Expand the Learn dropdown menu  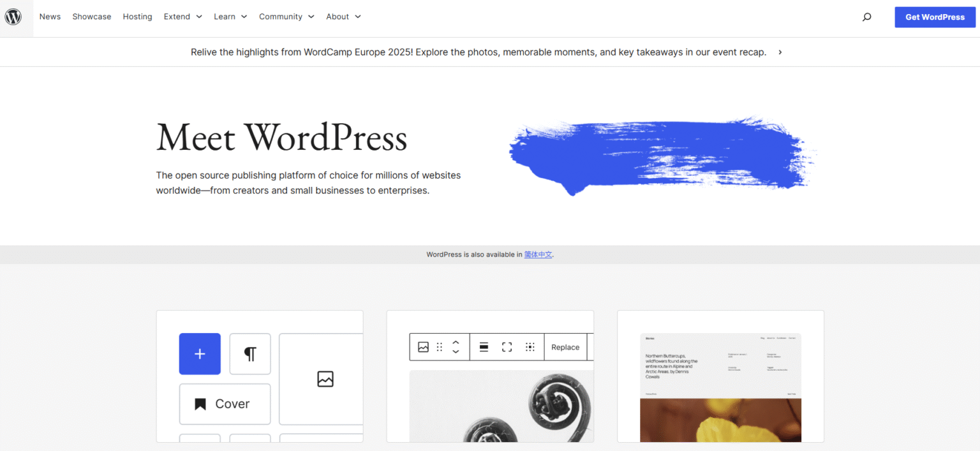(x=230, y=17)
